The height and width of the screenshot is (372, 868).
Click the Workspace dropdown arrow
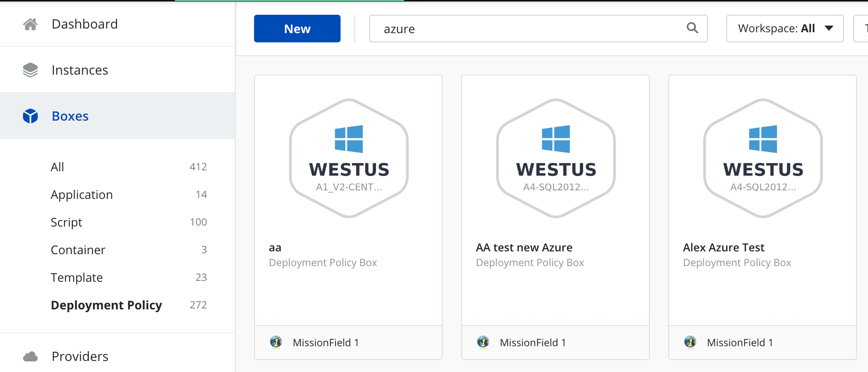point(829,28)
